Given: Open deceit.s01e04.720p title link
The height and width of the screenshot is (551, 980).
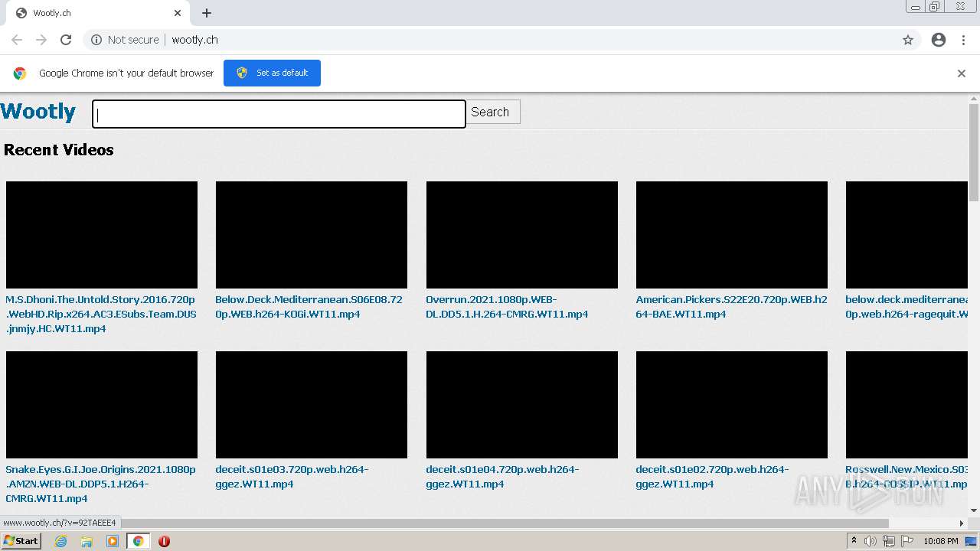Looking at the screenshot, I should pyautogui.click(x=502, y=477).
